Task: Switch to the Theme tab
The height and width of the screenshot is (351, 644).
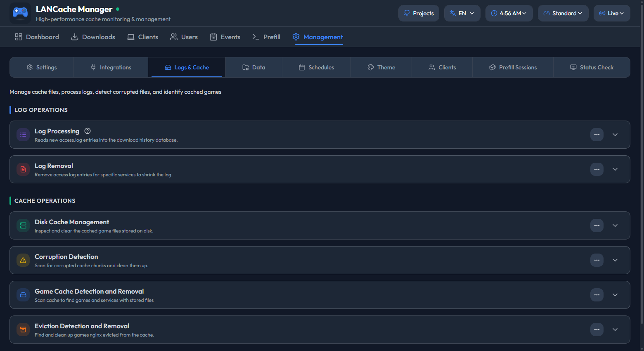Action: (x=381, y=67)
